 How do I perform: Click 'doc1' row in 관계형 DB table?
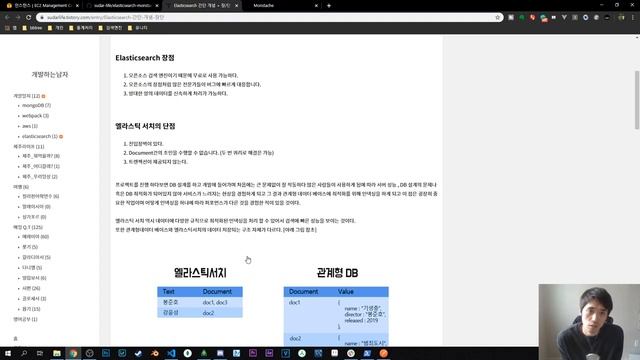point(336,315)
